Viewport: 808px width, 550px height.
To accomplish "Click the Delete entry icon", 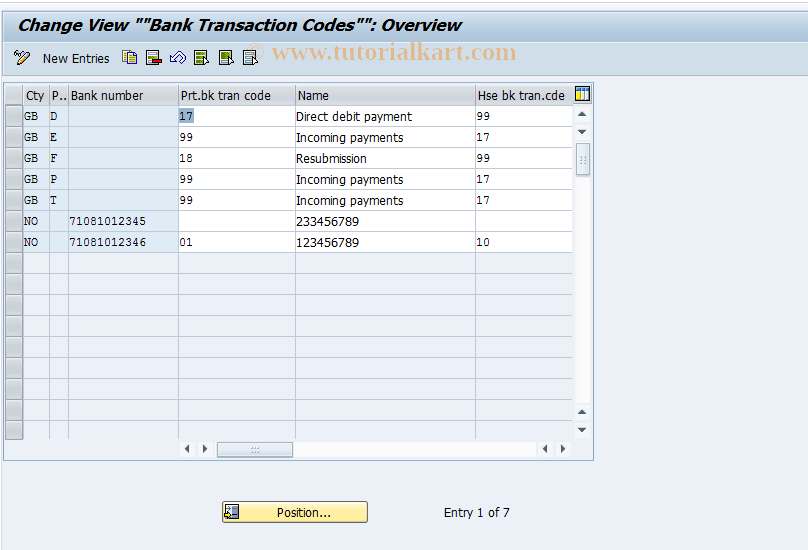I will pos(154,58).
